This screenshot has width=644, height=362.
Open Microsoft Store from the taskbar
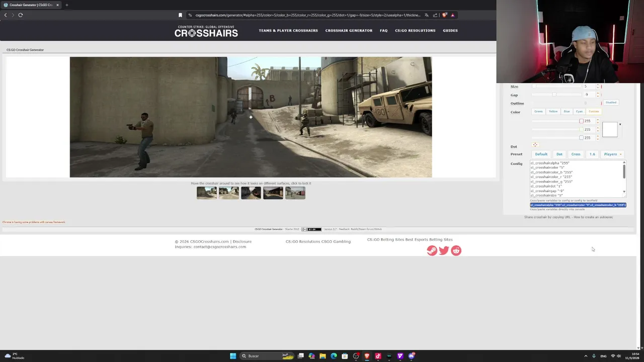(x=345, y=356)
